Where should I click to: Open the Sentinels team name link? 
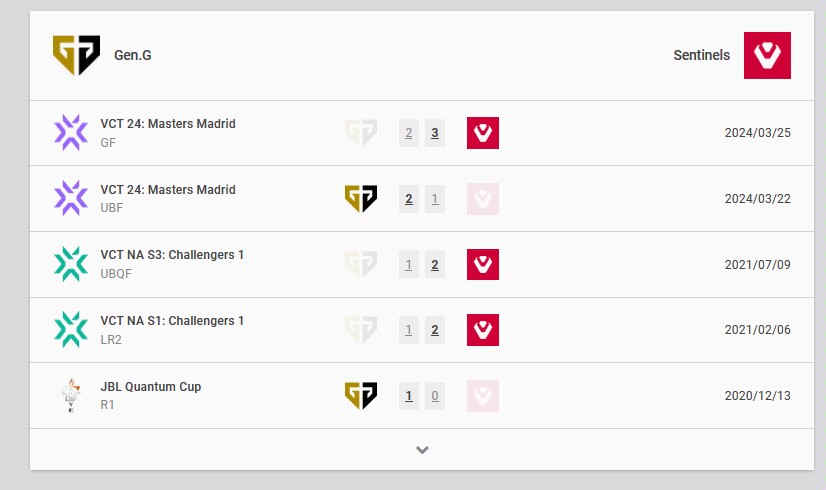pos(702,55)
